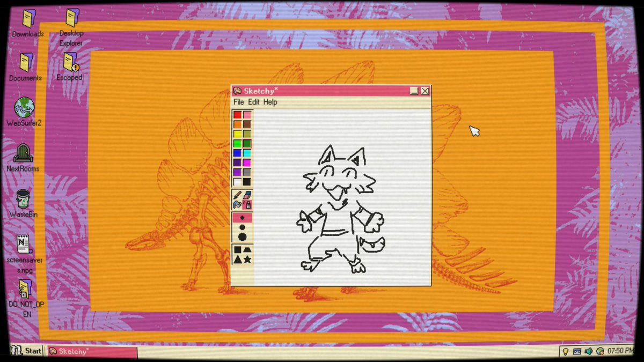Click the speaker volume tray icon
This screenshot has width=644, height=362.
[589, 351]
